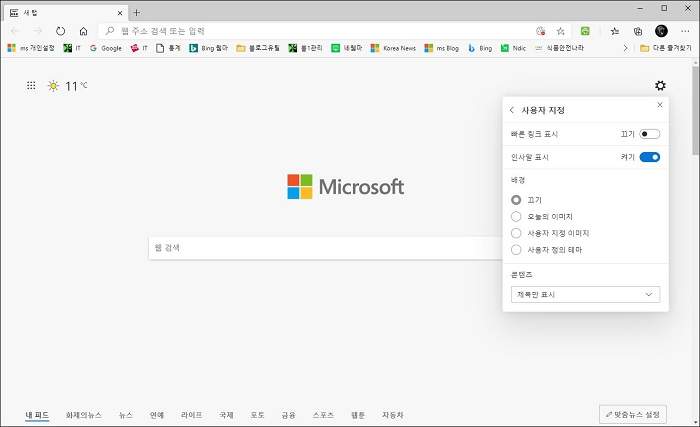700x427 pixels.
Task: Switch to the 국제 tab
Action: tap(226, 415)
